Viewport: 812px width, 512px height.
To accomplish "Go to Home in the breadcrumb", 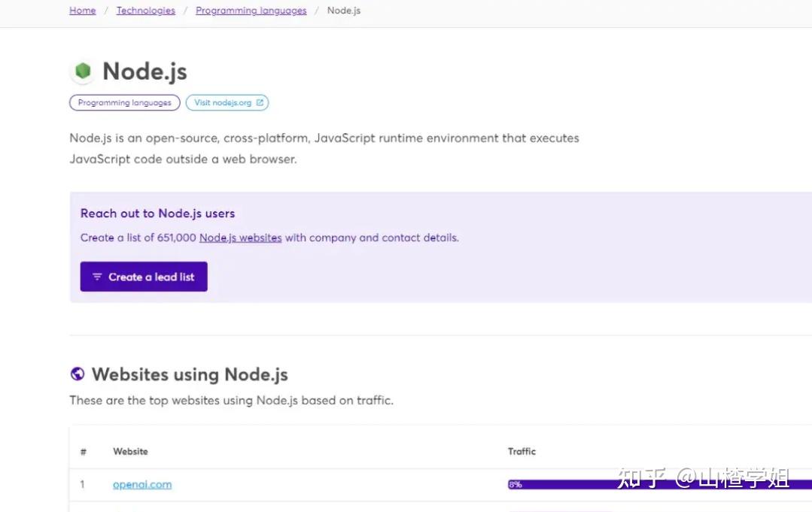I will tap(83, 11).
